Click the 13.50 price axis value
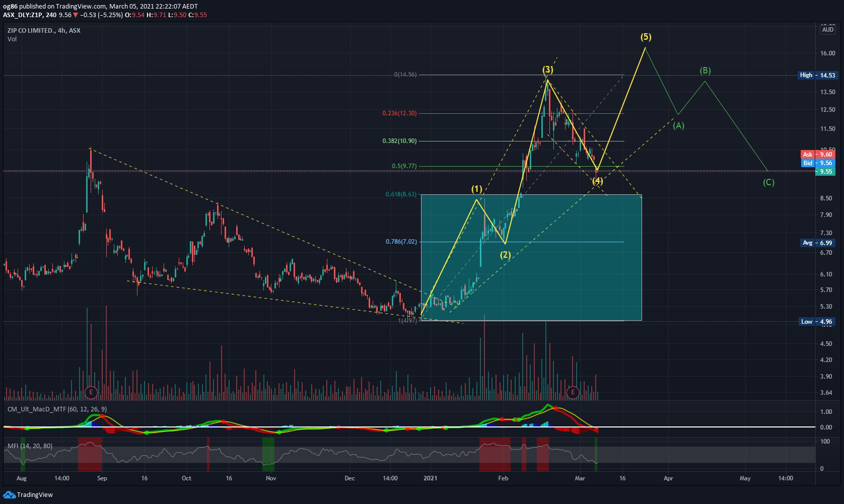This screenshot has height=504, width=844. (828, 92)
